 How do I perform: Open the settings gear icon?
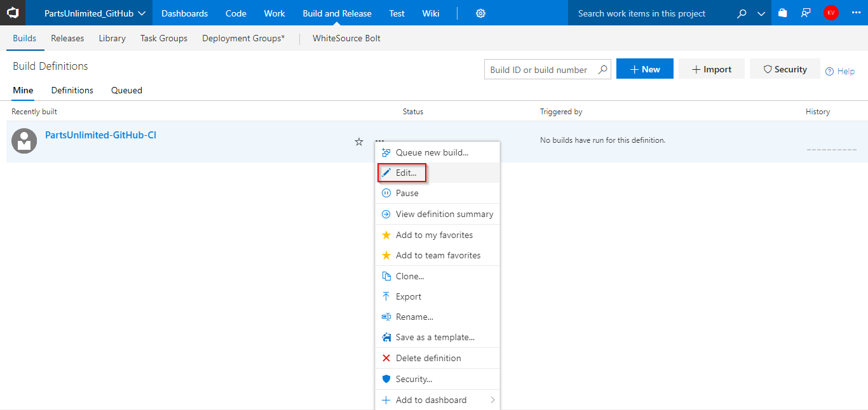tap(481, 13)
